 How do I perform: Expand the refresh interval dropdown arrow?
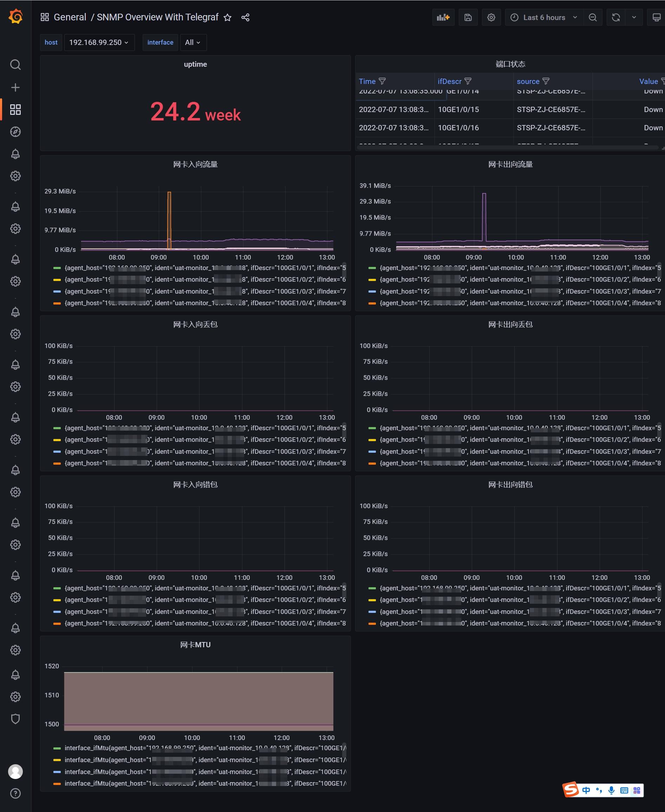click(x=634, y=17)
